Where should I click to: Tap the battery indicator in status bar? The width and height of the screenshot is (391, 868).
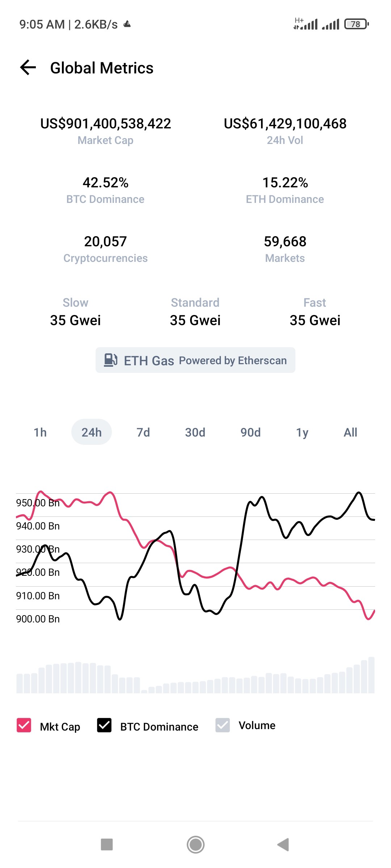coord(357,24)
